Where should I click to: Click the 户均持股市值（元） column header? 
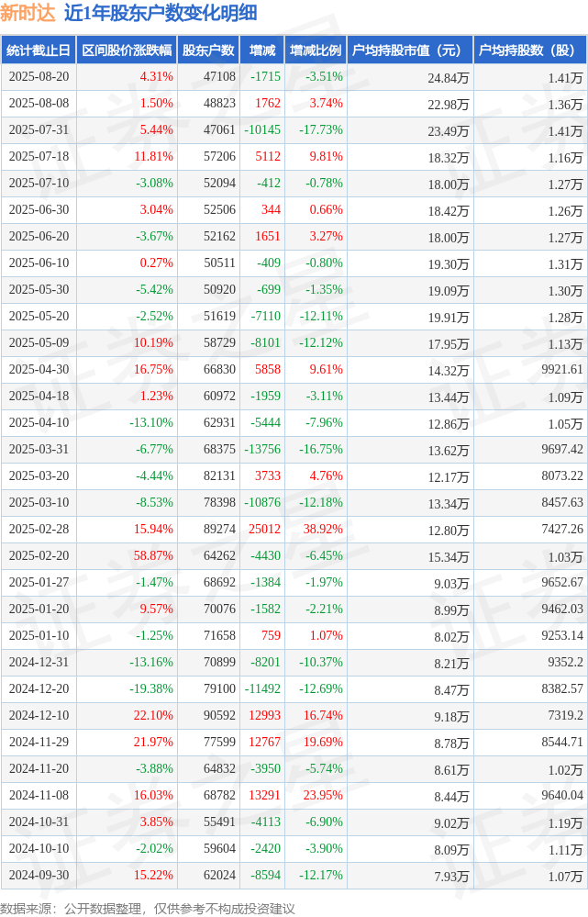(410, 50)
